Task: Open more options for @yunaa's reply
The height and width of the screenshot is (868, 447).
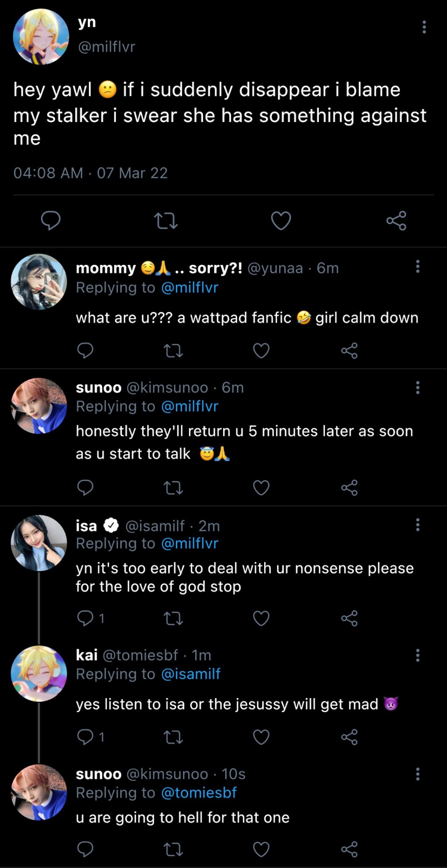Action: tap(418, 267)
